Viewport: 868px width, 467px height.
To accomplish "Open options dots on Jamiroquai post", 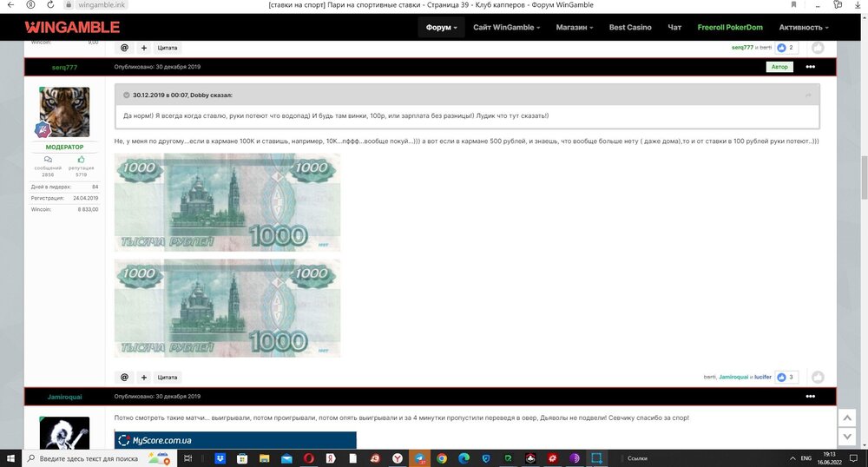I will click(811, 396).
